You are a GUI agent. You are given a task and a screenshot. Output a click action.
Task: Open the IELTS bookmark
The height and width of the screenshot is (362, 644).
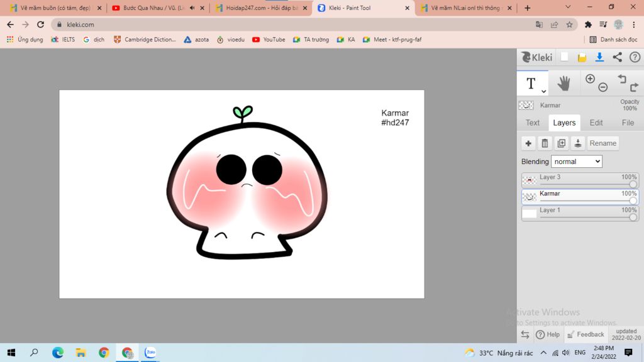pyautogui.click(x=63, y=40)
